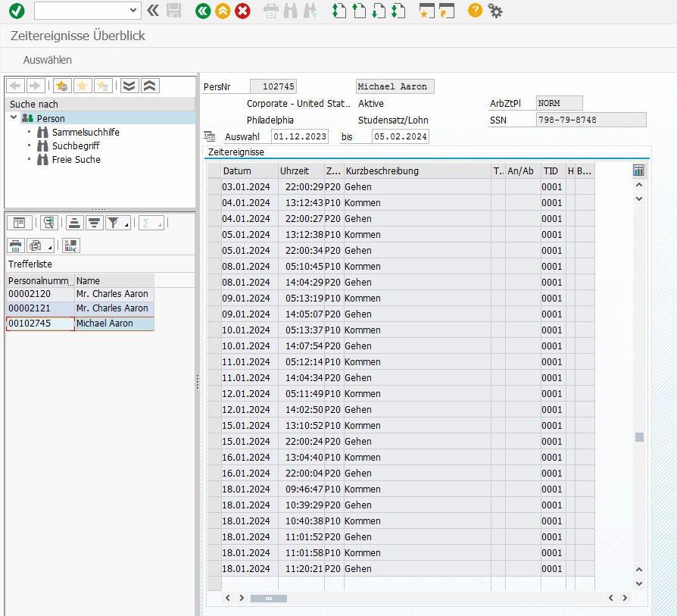Click the vertical scrollbar thumb of event table
677x616 pixels.
click(639, 437)
